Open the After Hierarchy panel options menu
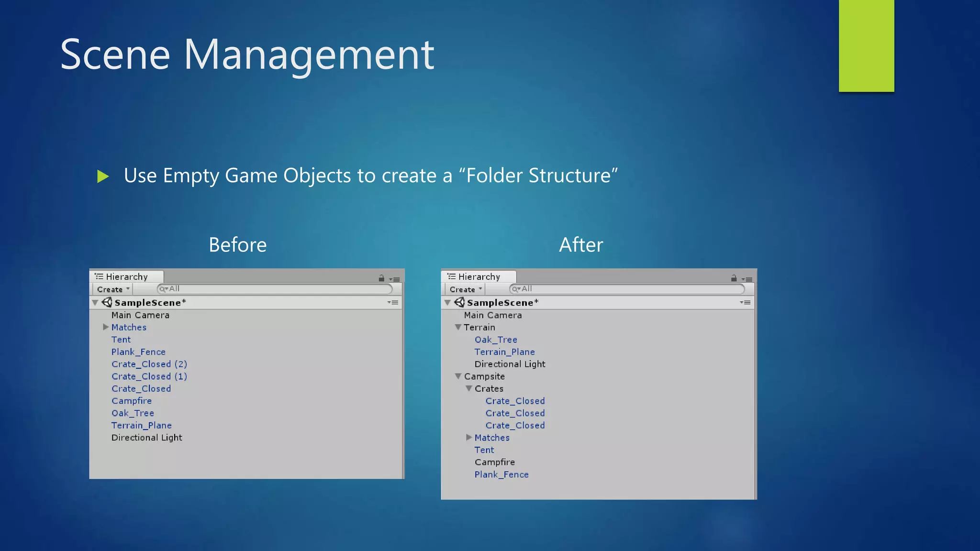This screenshot has width=980, height=551. coord(747,279)
